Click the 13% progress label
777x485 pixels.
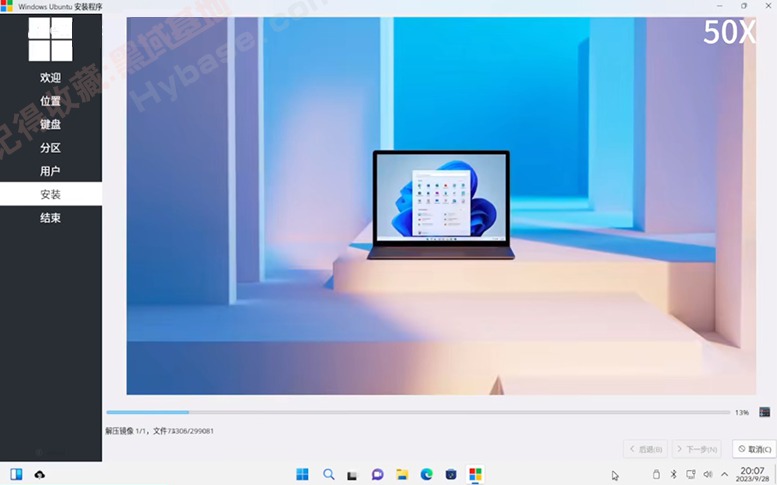[x=742, y=412]
